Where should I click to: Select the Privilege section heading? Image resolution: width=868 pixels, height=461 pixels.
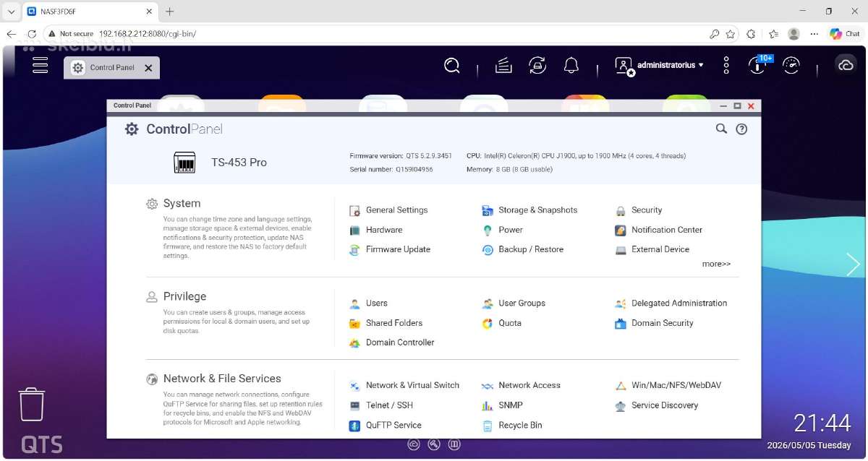pyautogui.click(x=184, y=296)
